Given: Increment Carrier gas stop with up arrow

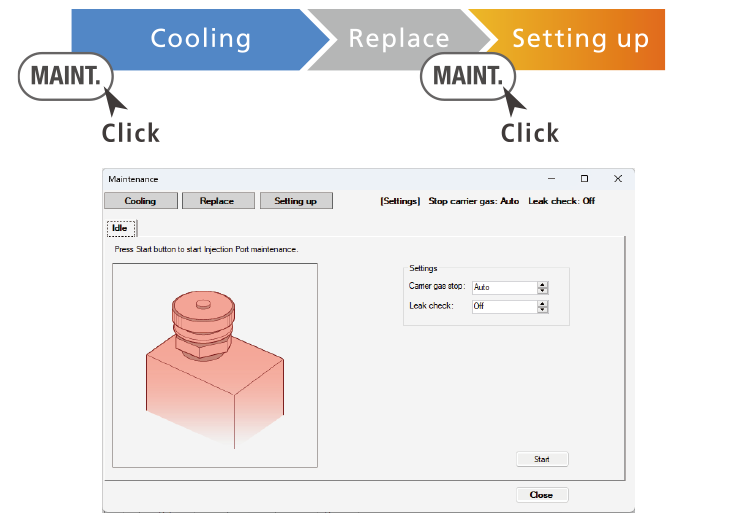Looking at the screenshot, I should tap(542, 284).
